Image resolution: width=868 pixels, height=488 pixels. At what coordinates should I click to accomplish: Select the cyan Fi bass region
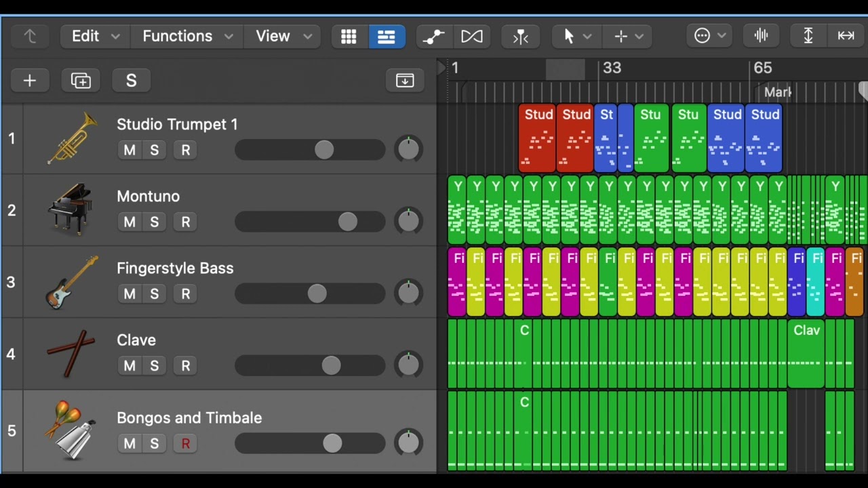[816, 281]
